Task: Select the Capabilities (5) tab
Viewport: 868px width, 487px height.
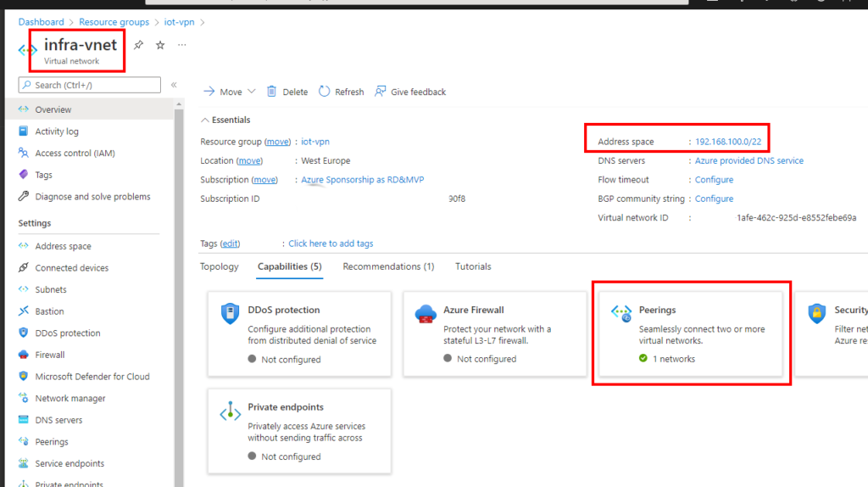Action: pos(290,266)
